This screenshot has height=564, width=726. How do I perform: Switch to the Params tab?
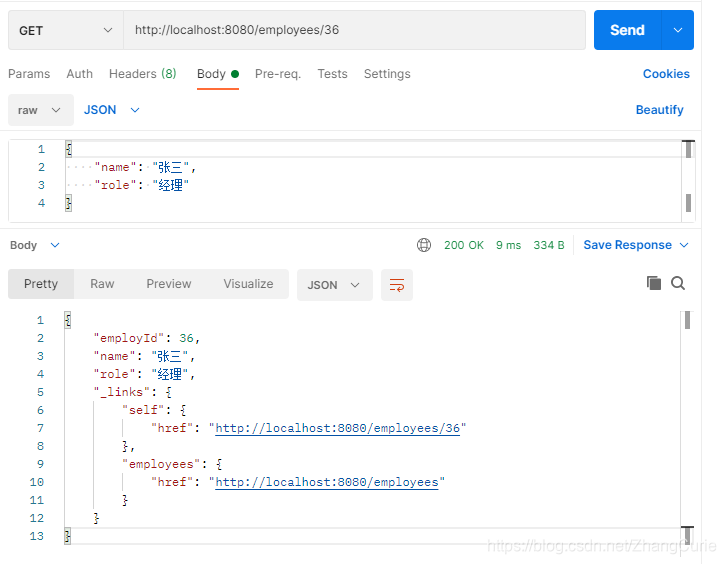[29, 74]
